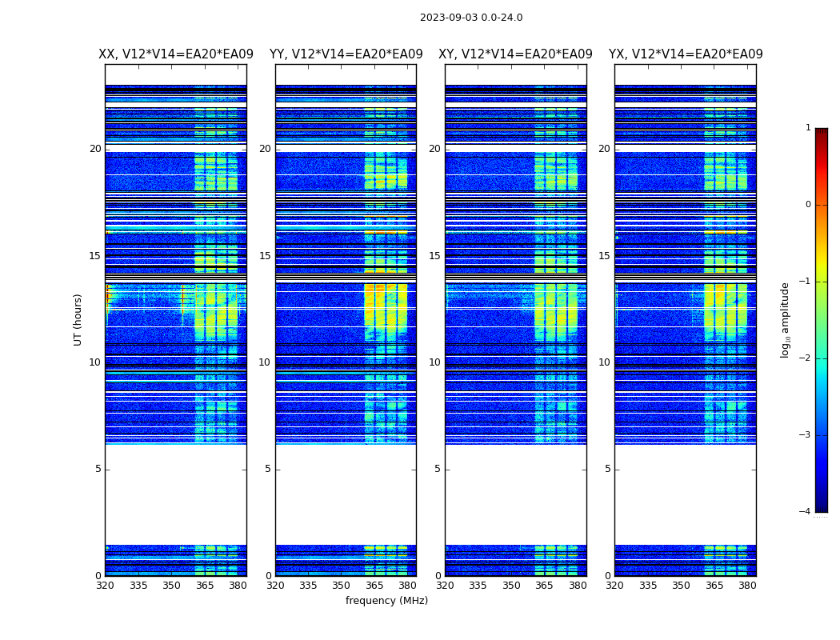Click the 320 MHz tick on YX panel
Image resolution: width=840 pixels, height=640 pixels.
click(x=615, y=586)
